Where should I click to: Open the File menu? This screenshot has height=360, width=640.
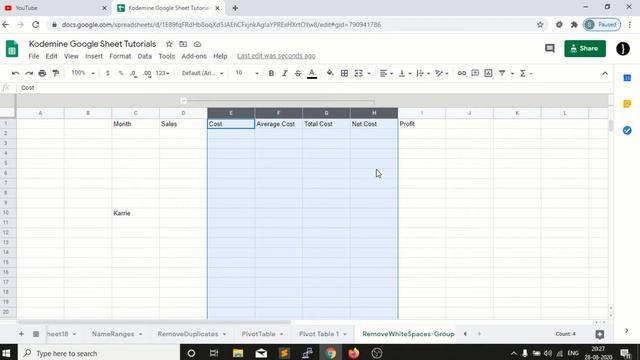pos(34,56)
